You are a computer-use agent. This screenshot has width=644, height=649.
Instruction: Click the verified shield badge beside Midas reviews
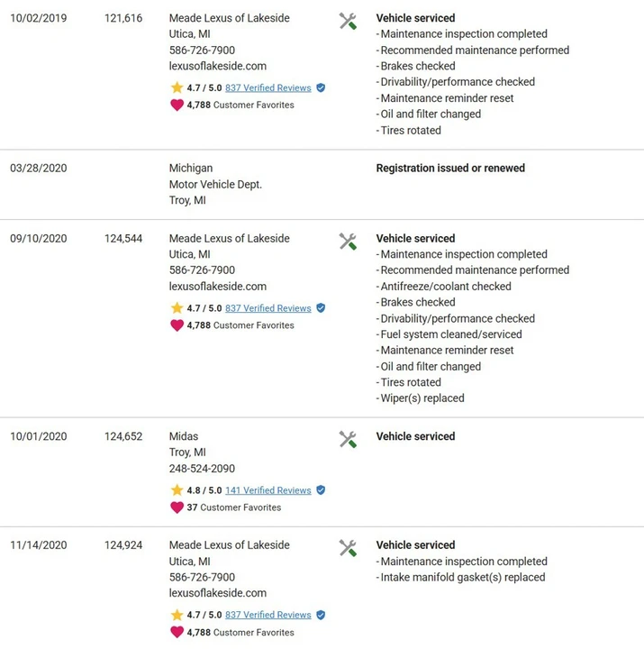tap(321, 490)
